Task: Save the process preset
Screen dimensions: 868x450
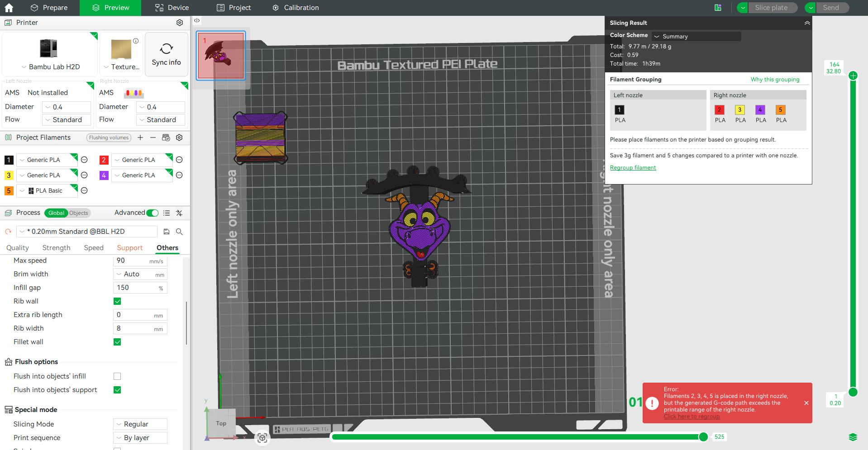Action: pyautogui.click(x=167, y=232)
